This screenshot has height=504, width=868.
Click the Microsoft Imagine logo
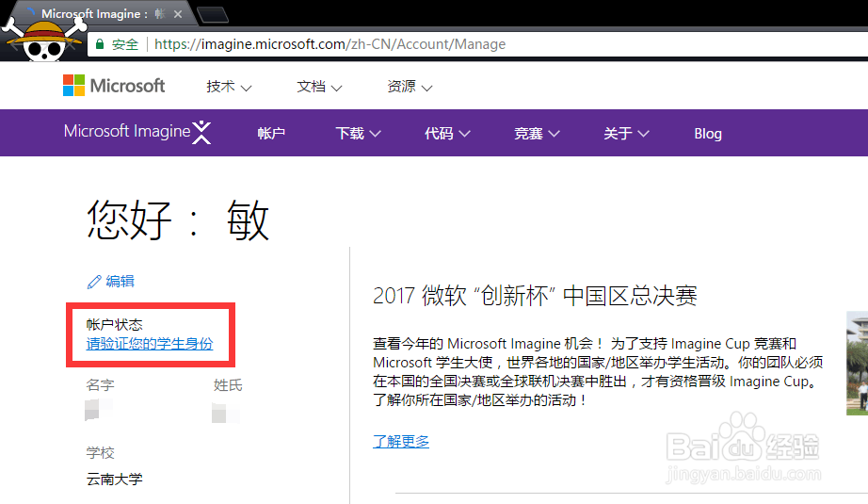click(137, 132)
